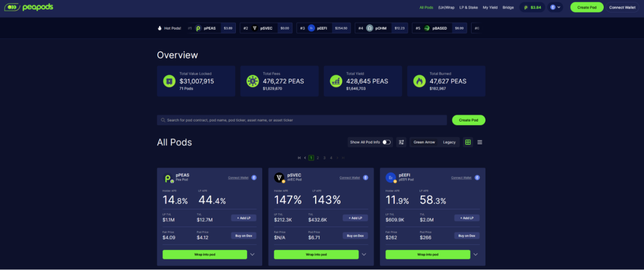Click the Total Fees coin icon

(253, 81)
